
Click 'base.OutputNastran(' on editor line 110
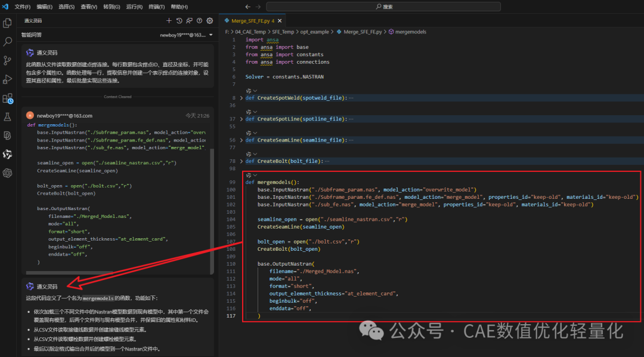pyautogui.click(x=286, y=264)
